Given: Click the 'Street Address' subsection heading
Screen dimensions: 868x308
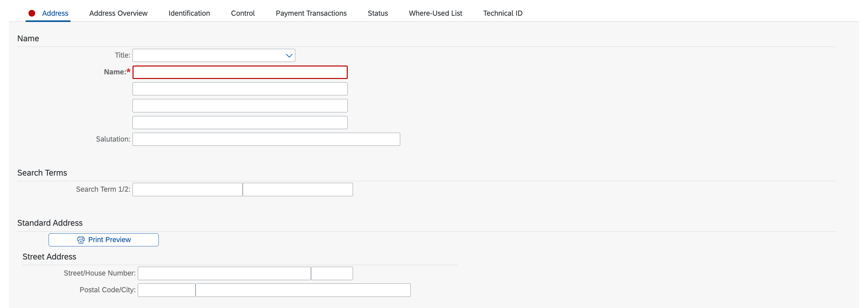Looking at the screenshot, I should [49, 257].
